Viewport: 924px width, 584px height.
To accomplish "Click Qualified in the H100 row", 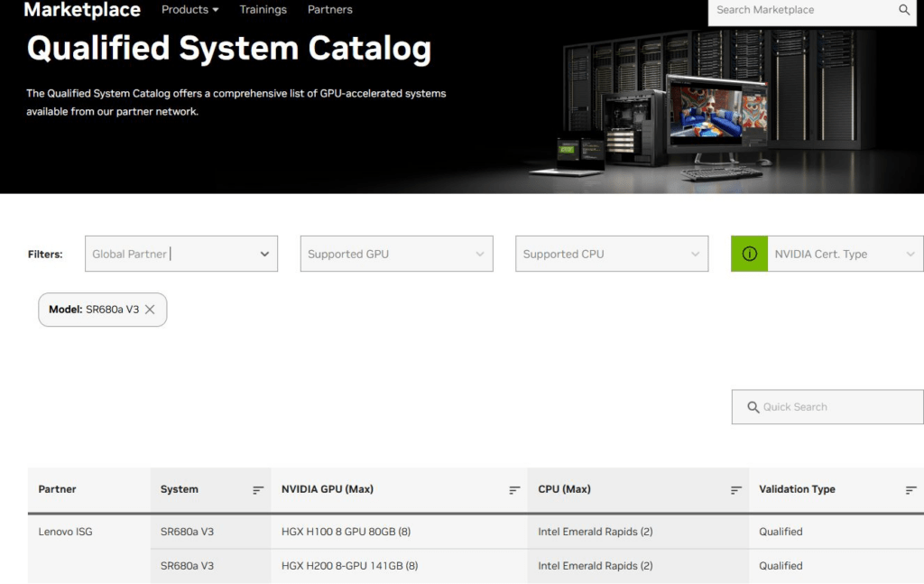I will click(781, 532).
